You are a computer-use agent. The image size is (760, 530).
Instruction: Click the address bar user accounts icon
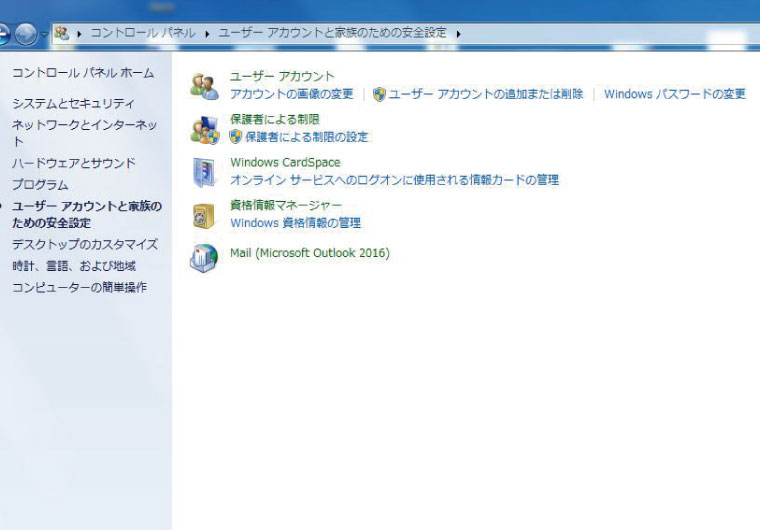[x=62, y=33]
